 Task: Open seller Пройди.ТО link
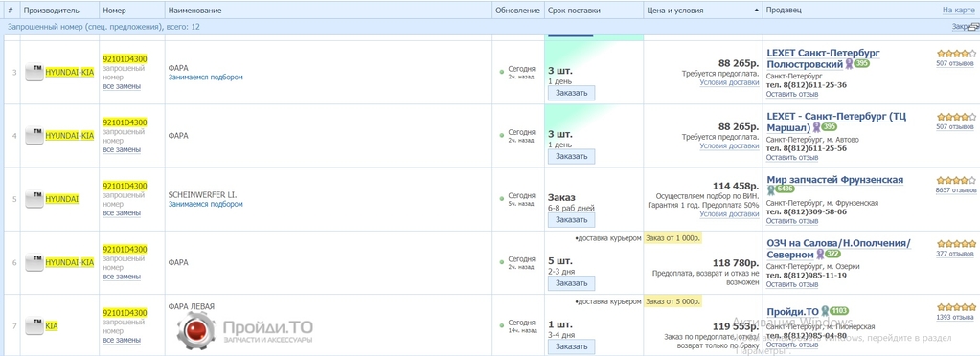point(792,312)
